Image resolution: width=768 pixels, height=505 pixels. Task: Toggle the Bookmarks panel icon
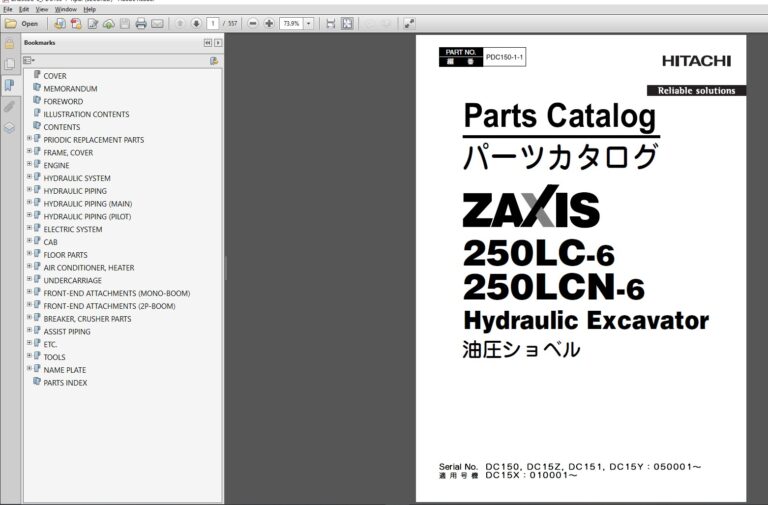pyautogui.click(x=9, y=85)
